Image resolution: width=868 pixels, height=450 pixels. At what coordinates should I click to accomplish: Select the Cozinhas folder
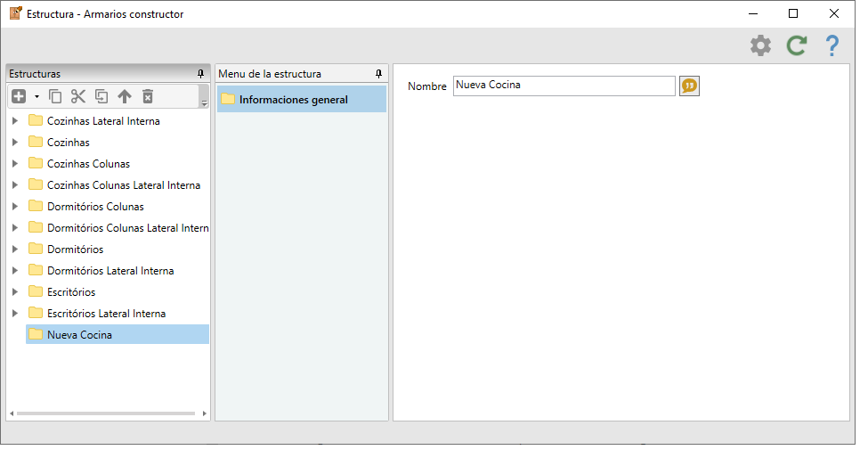coord(59,143)
